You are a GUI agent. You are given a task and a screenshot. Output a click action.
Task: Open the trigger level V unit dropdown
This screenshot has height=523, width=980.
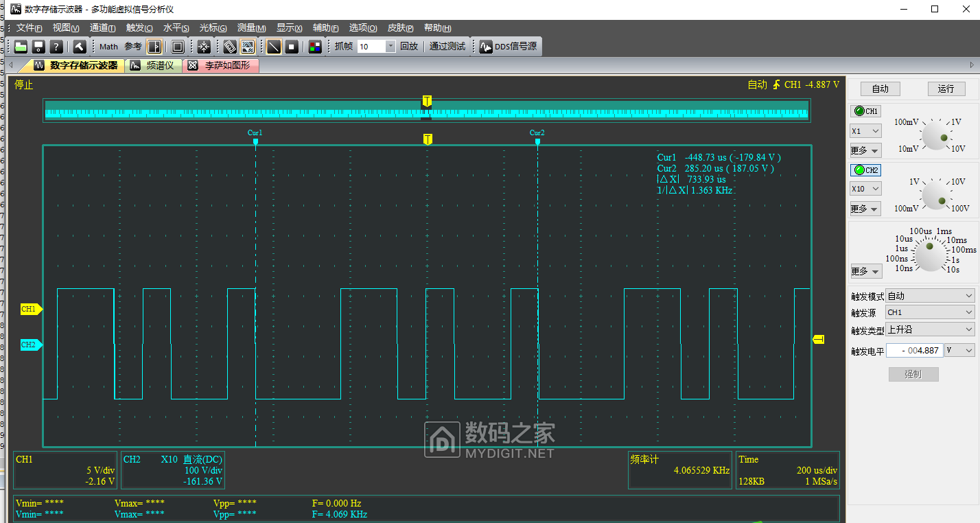click(959, 350)
